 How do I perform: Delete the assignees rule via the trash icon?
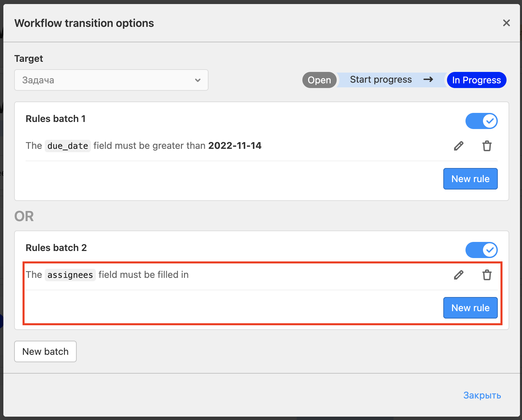[487, 275]
